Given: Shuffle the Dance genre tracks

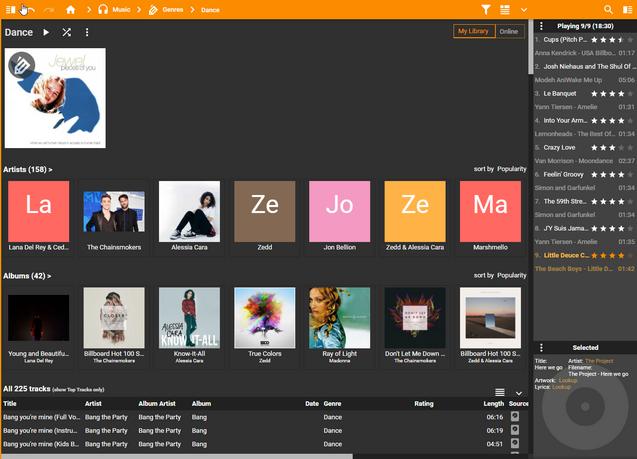Looking at the screenshot, I should [66, 32].
